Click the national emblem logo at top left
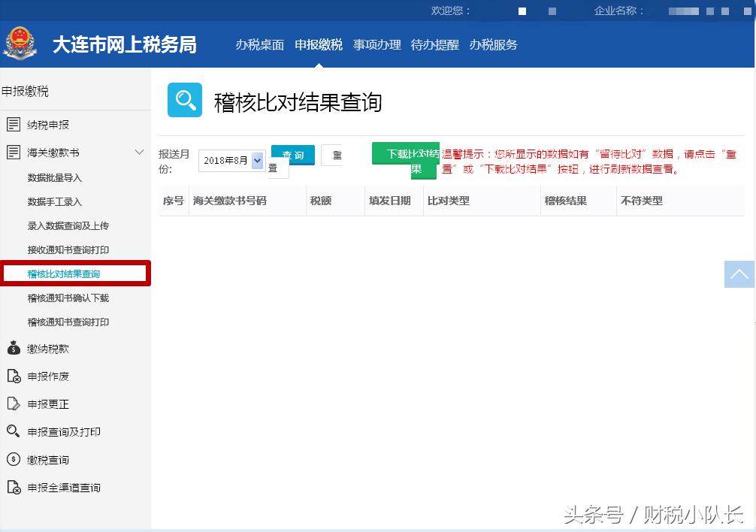Viewport: 756px width, 532px height. click(x=21, y=44)
